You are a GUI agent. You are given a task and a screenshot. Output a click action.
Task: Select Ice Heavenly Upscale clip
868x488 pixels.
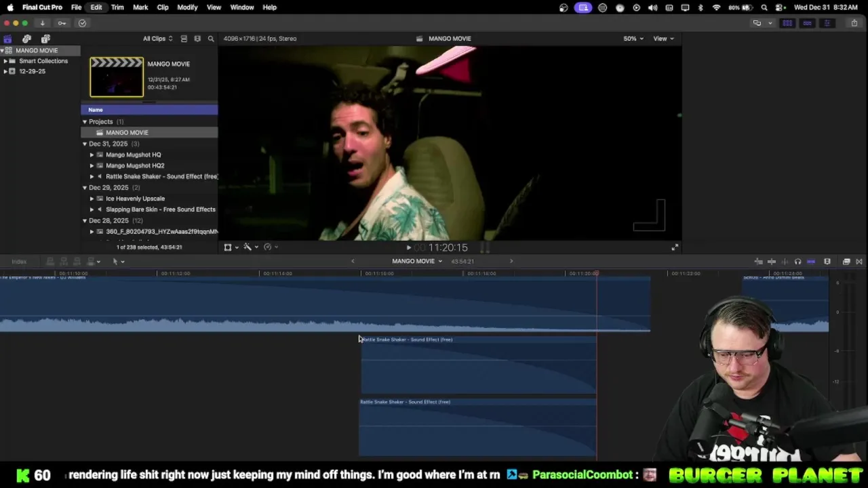tap(135, 199)
